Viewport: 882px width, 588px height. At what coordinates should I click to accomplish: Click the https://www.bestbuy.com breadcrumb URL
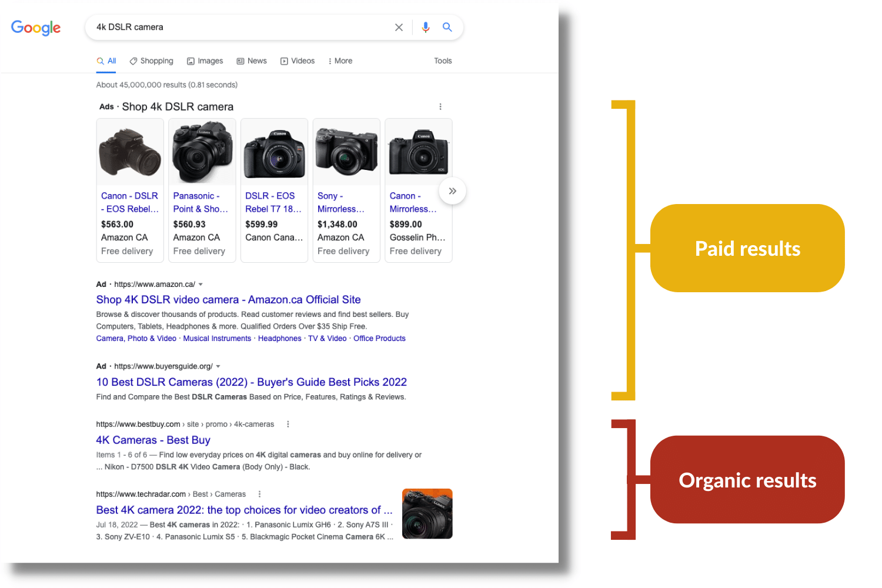click(138, 425)
